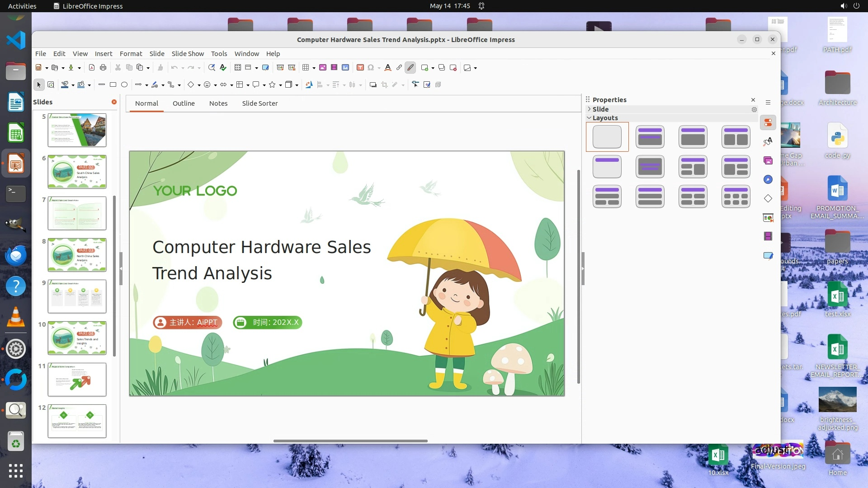Click the Print icon in toolbar
The width and height of the screenshot is (868, 488).
coord(103,68)
